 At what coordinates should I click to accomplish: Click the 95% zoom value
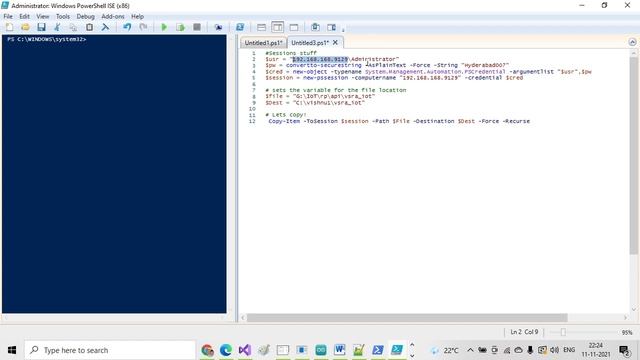627,333
